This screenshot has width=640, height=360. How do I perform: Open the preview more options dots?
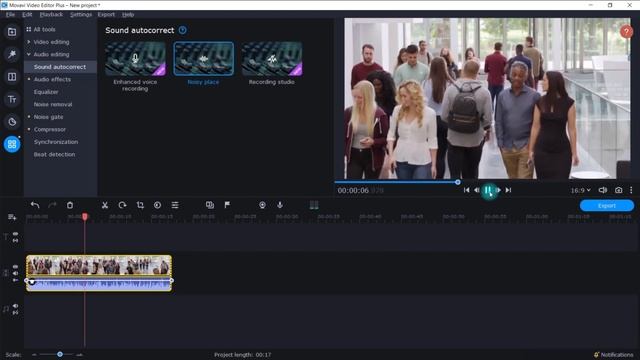click(631, 190)
